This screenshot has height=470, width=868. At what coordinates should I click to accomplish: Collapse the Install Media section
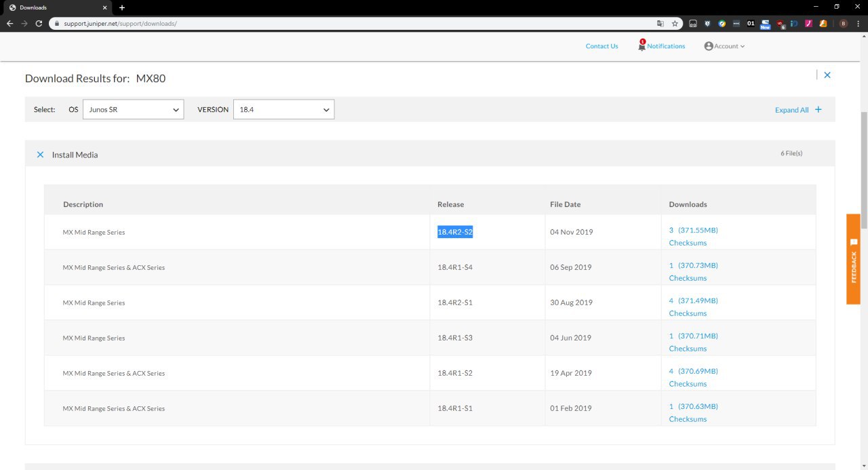tap(41, 155)
